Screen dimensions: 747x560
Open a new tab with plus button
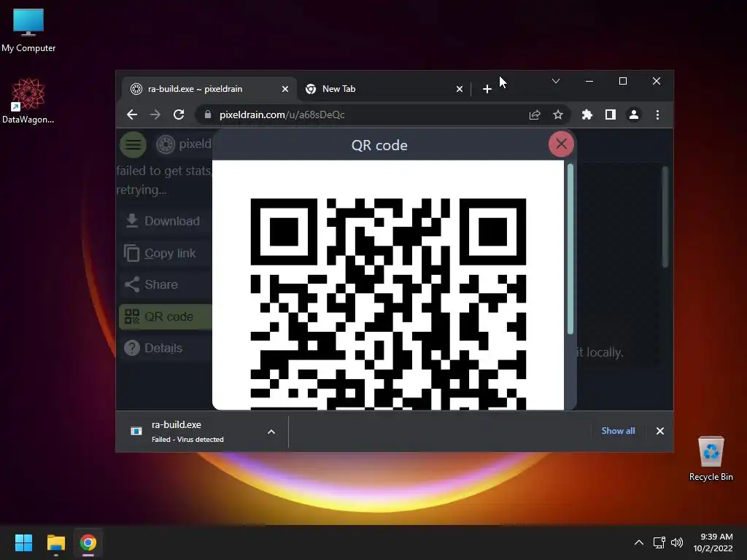click(487, 89)
